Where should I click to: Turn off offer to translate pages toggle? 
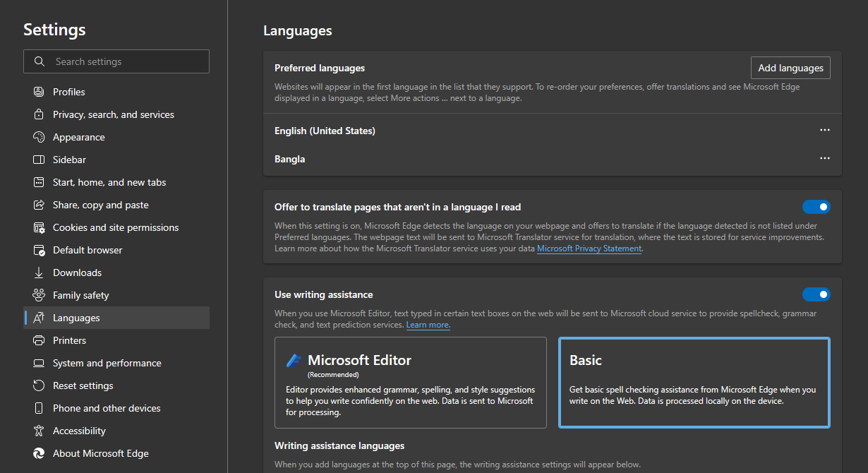coord(816,207)
